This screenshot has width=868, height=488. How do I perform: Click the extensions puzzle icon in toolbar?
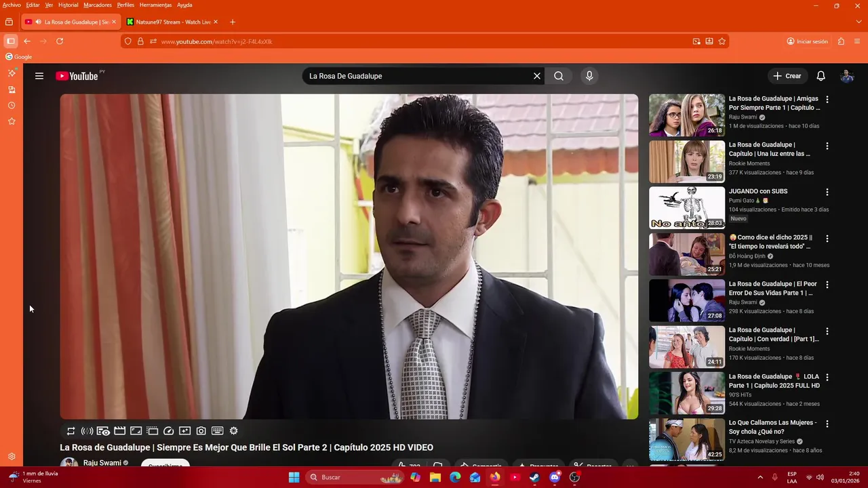(x=842, y=41)
